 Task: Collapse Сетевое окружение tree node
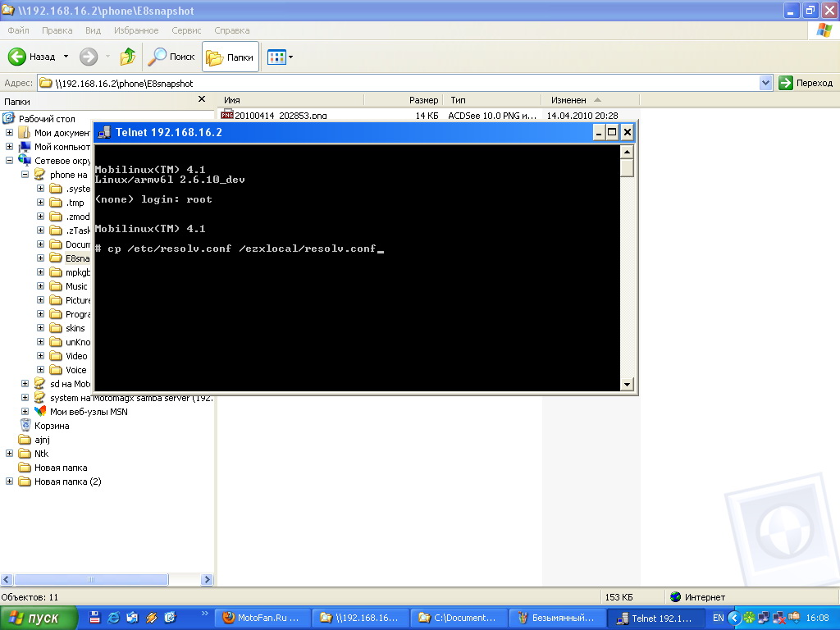pyautogui.click(x=9, y=160)
